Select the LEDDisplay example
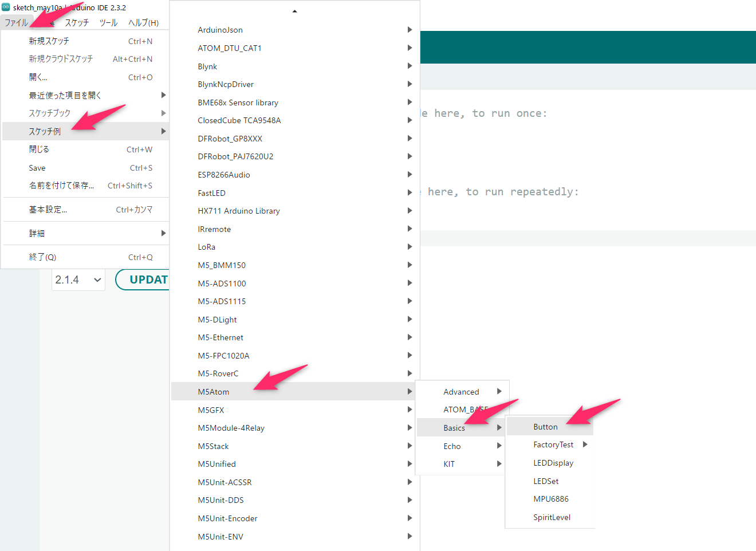 (x=550, y=463)
